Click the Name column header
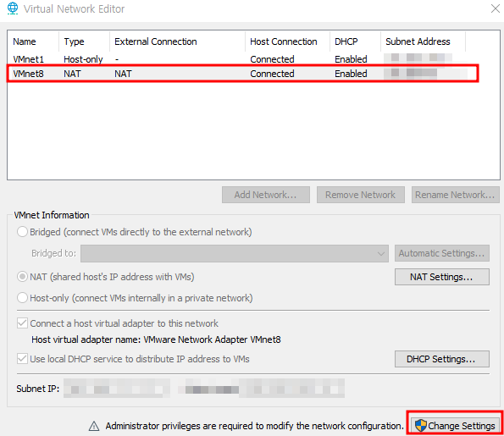Image resolution: width=504 pixels, height=436 pixels. [33, 41]
